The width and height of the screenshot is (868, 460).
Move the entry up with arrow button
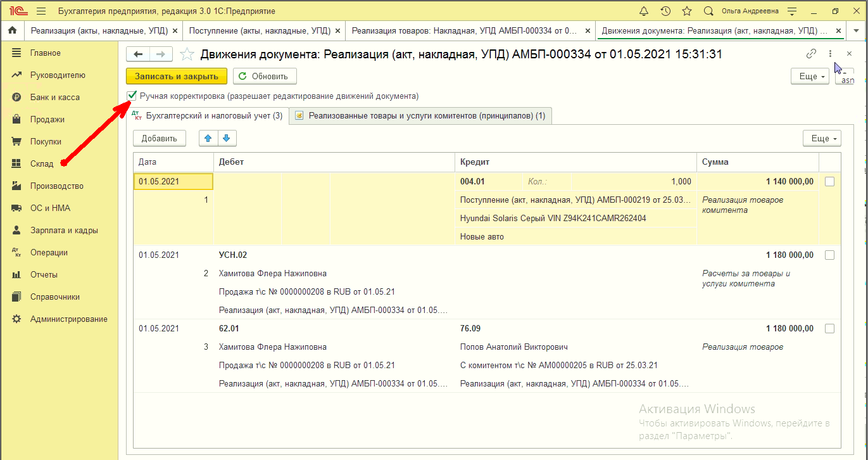(x=208, y=138)
